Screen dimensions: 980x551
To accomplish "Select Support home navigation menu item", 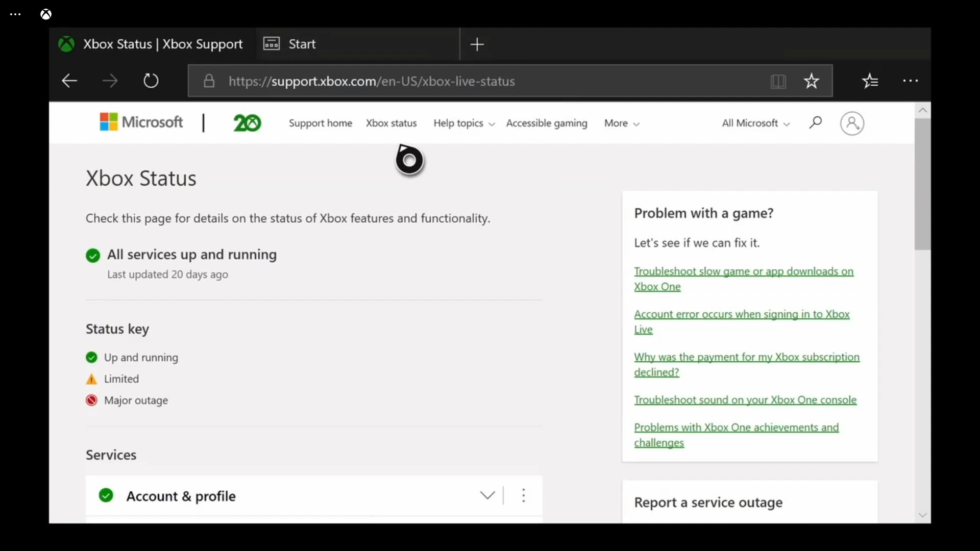I will [x=321, y=122].
